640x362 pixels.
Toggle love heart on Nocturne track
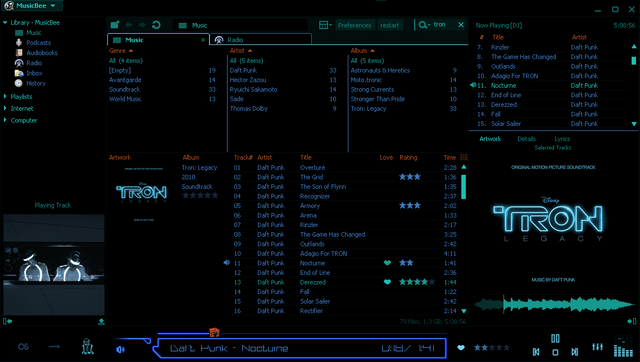[387, 263]
